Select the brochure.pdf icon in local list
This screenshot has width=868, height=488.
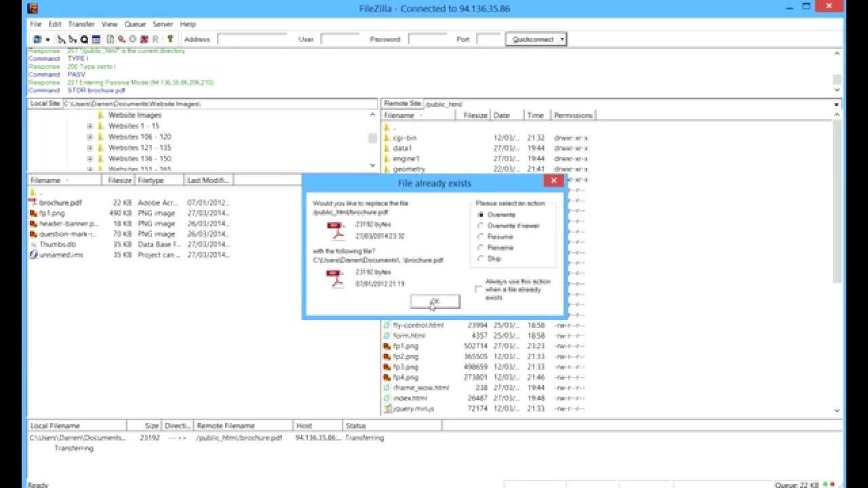(34, 203)
